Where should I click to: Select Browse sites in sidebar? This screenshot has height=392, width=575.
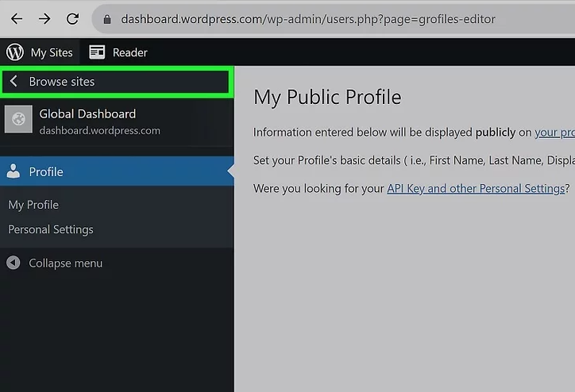pos(115,81)
